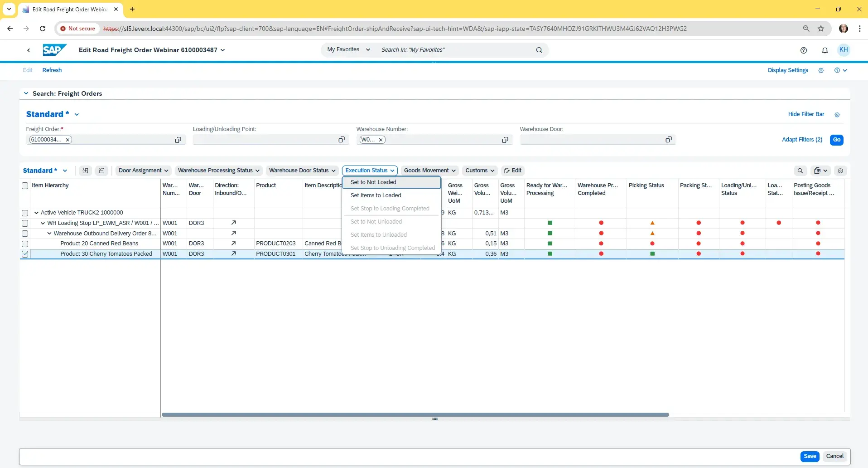Screen dimensions: 868x468
Task: Click the Cancel button
Action: (x=835, y=456)
